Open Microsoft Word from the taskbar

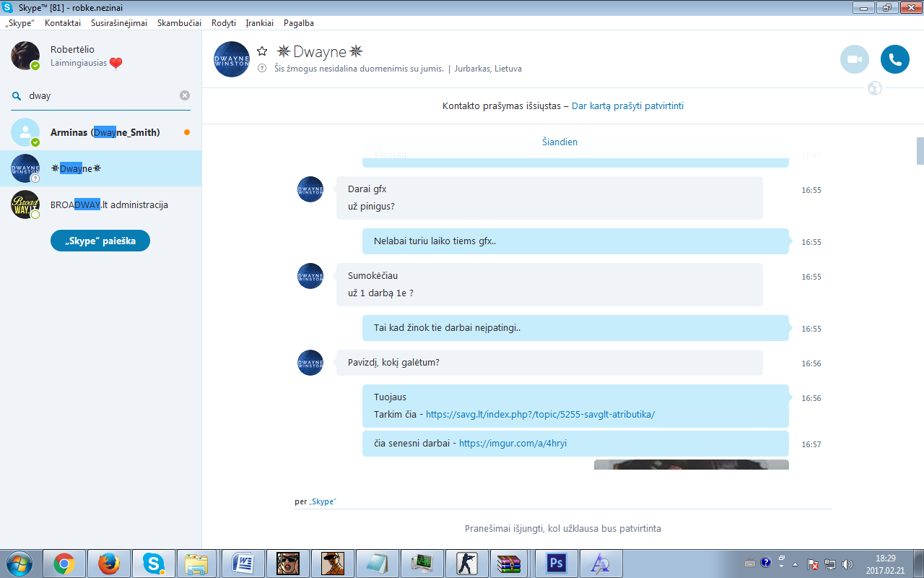[x=243, y=563]
